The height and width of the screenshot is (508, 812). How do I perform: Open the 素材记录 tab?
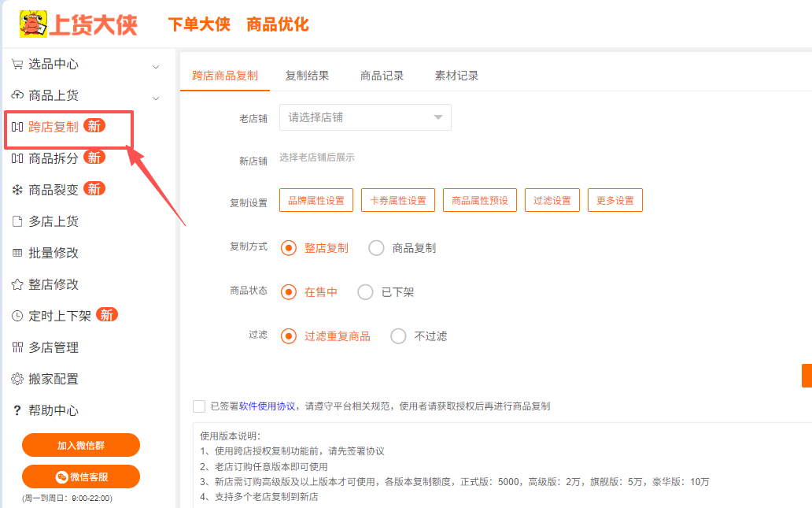456,76
